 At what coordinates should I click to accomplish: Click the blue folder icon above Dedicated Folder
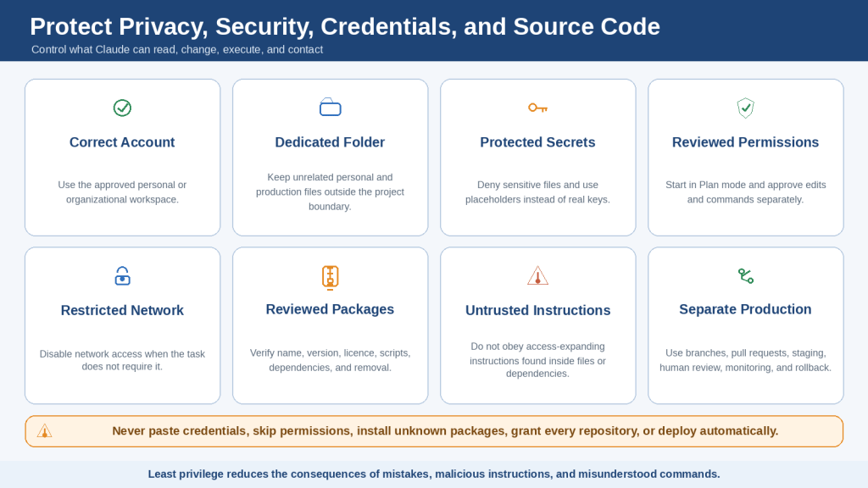pyautogui.click(x=330, y=107)
